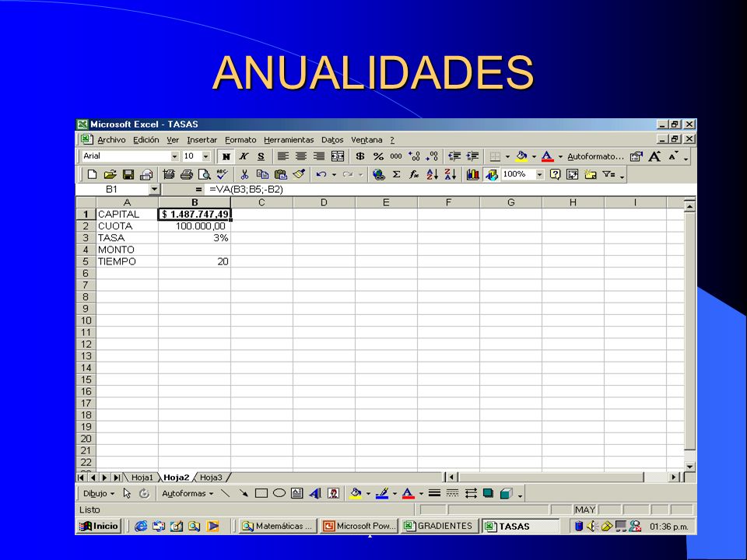The width and height of the screenshot is (747, 560).
Task: Open the Insertar menu
Action: tap(202, 140)
